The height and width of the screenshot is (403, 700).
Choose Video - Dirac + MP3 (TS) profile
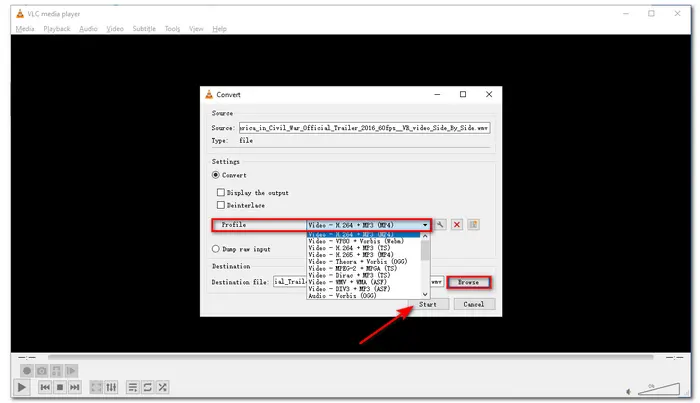tap(363, 275)
